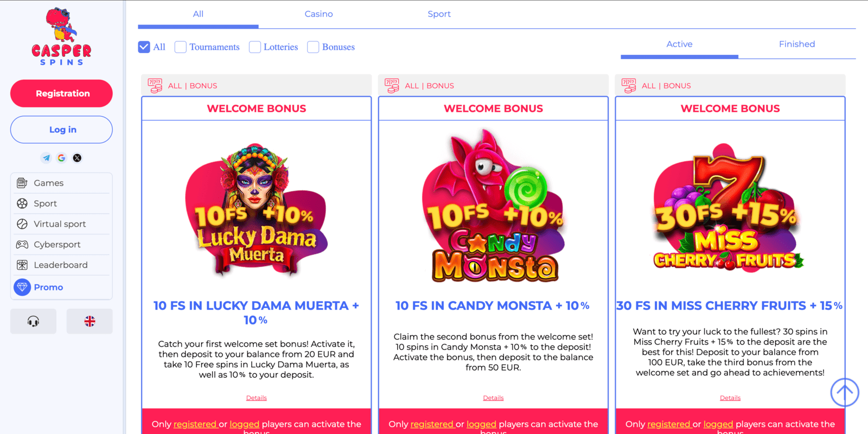The width and height of the screenshot is (868, 434).
Task: Open the Sport tab at top
Action: coord(439,14)
